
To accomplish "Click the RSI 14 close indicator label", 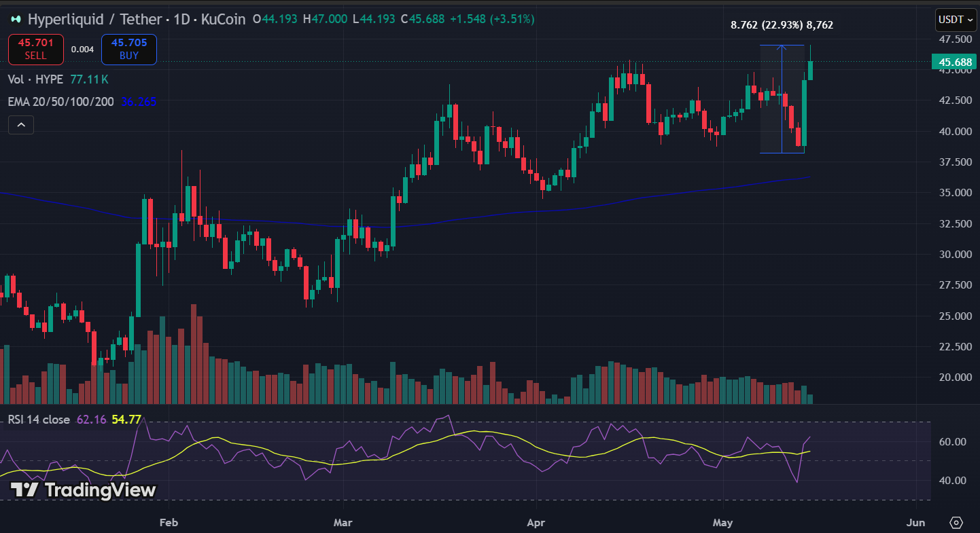I will click(x=39, y=420).
